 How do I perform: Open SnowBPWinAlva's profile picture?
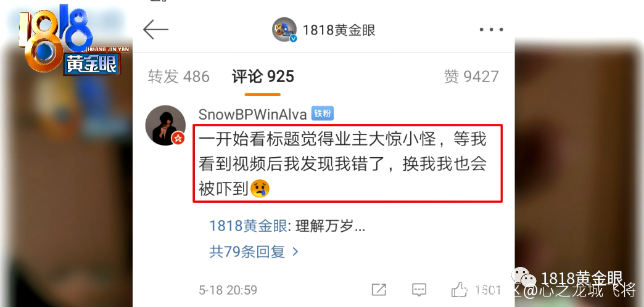coord(165,125)
